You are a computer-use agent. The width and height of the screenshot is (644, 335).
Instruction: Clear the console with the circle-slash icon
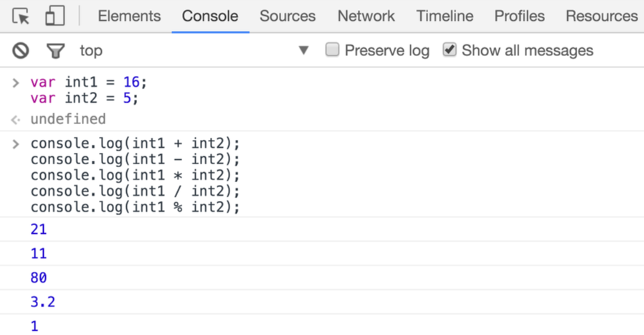pyautogui.click(x=21, y=50)
